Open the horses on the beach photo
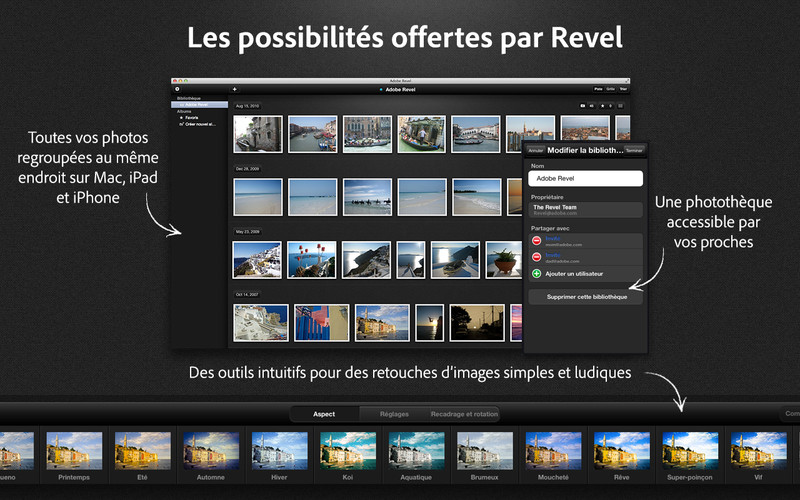800x500 pixels. (367, 197)
